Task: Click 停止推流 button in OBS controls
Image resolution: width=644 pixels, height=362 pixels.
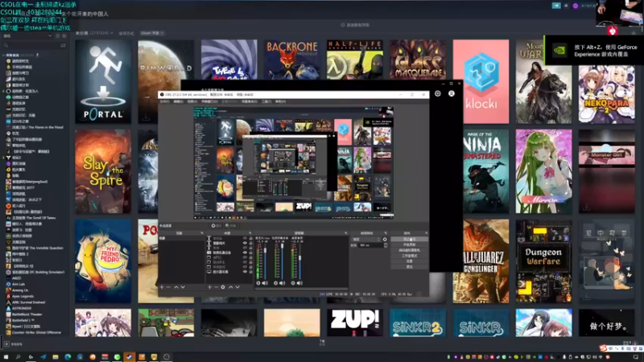Action: click(410, 239)
